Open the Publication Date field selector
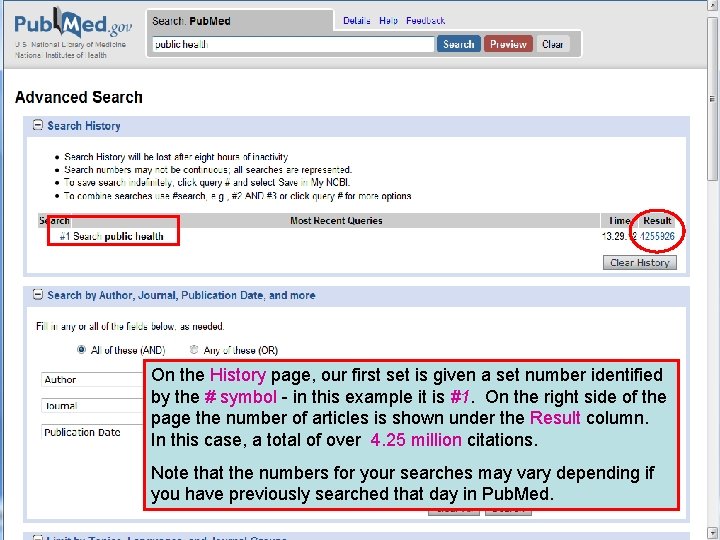 point(93,432)
